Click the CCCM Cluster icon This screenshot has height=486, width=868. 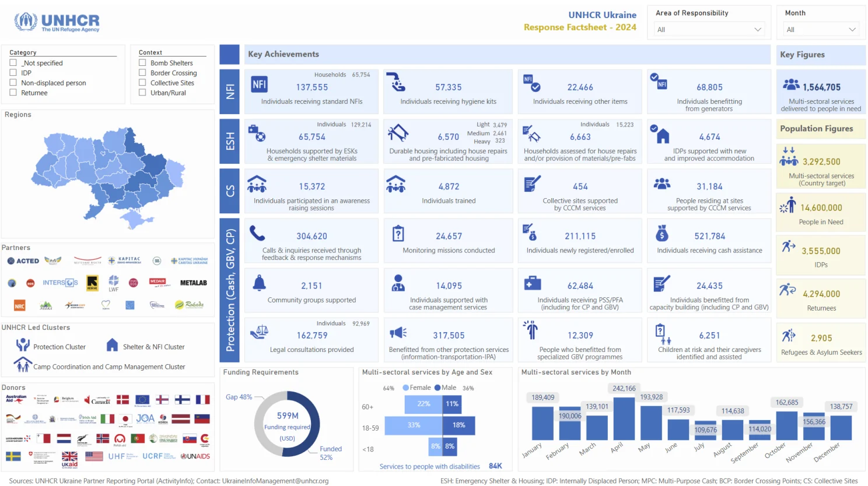pos(23,365)
